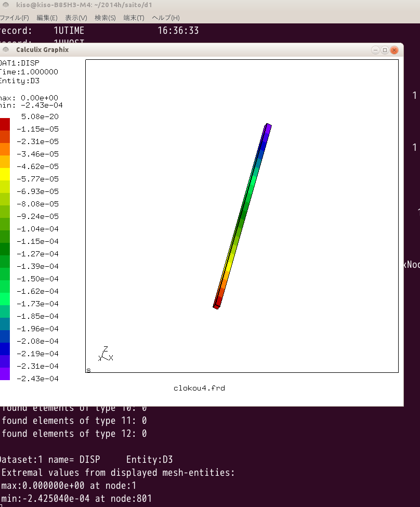Open the ヘルプ(H) menu in terminal
The image size is (420, 507).
tap(165, 18)
